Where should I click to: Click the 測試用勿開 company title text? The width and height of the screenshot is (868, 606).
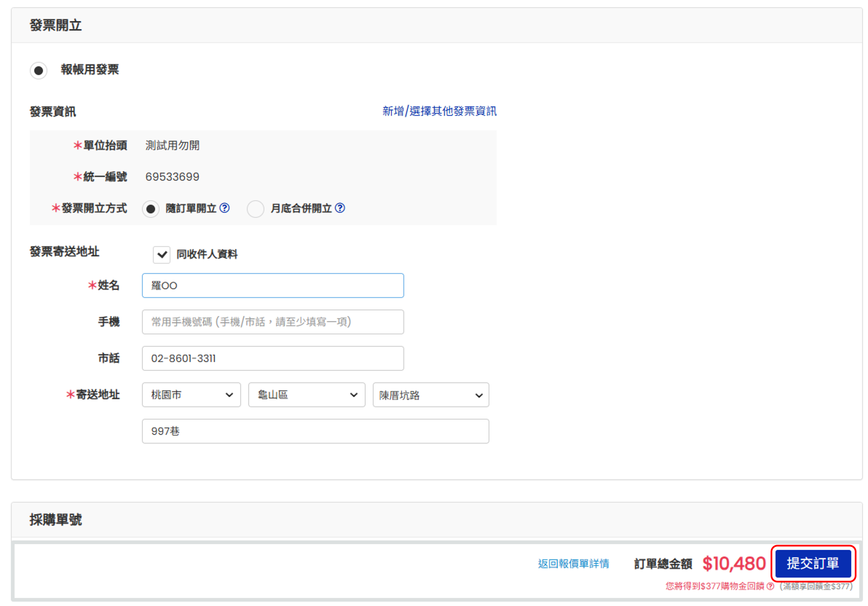[x=172, y=145]
